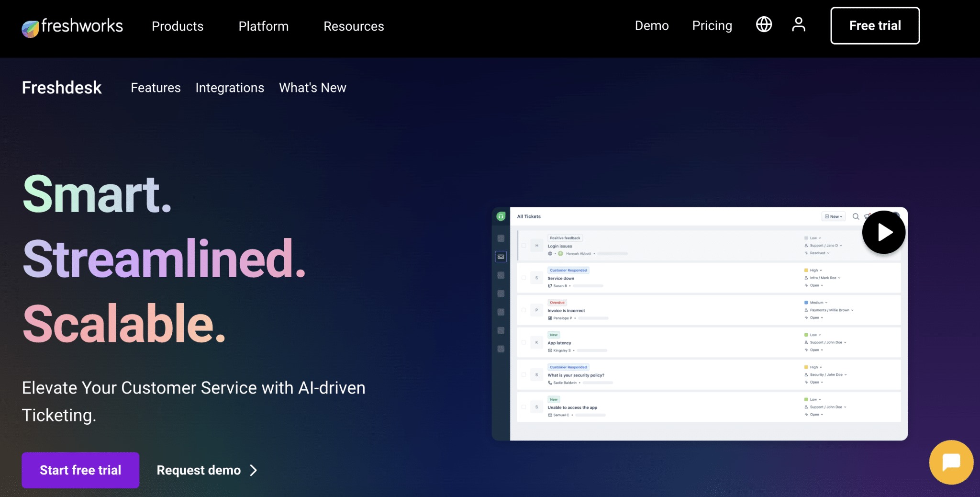Click the yellow High priority swatch on Service down
The image size is (980, 497).
[x=806, y=270]
